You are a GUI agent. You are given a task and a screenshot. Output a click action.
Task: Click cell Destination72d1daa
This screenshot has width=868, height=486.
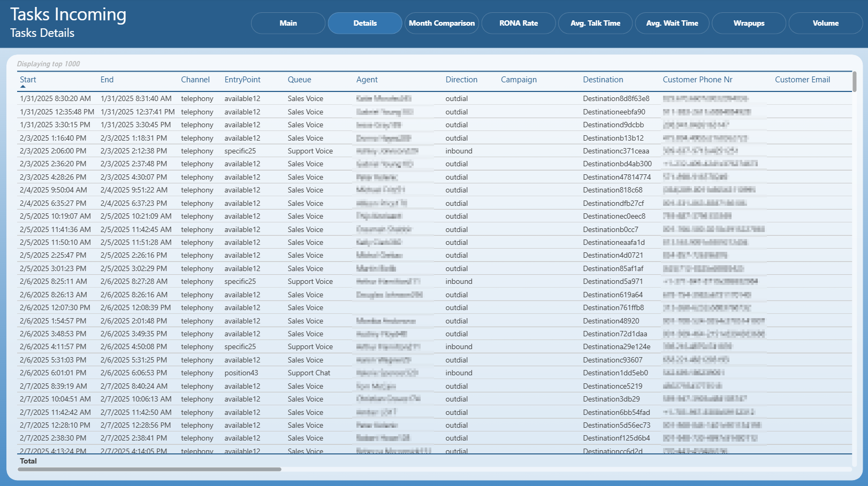tap(615, 334)
